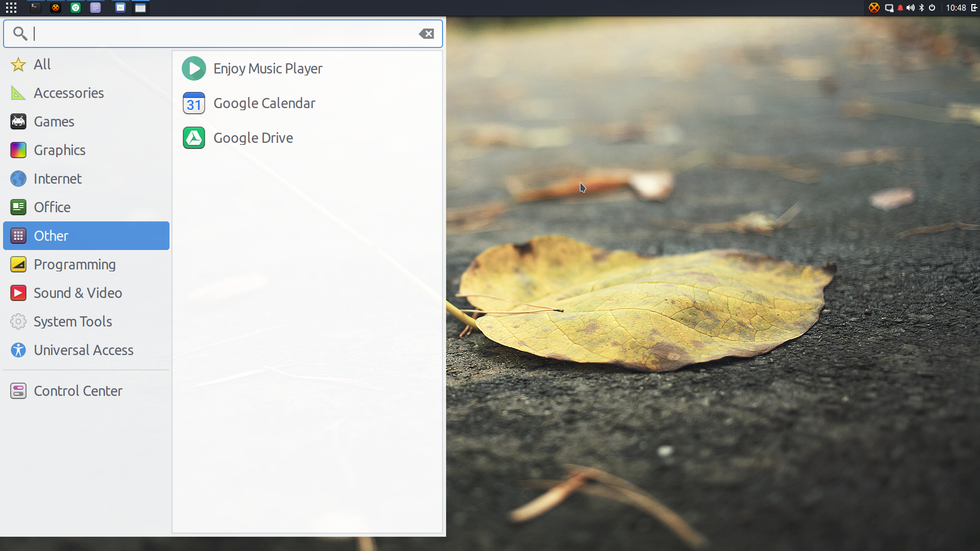Select the Internet category

pyautogui.click(x=86, y=179)
